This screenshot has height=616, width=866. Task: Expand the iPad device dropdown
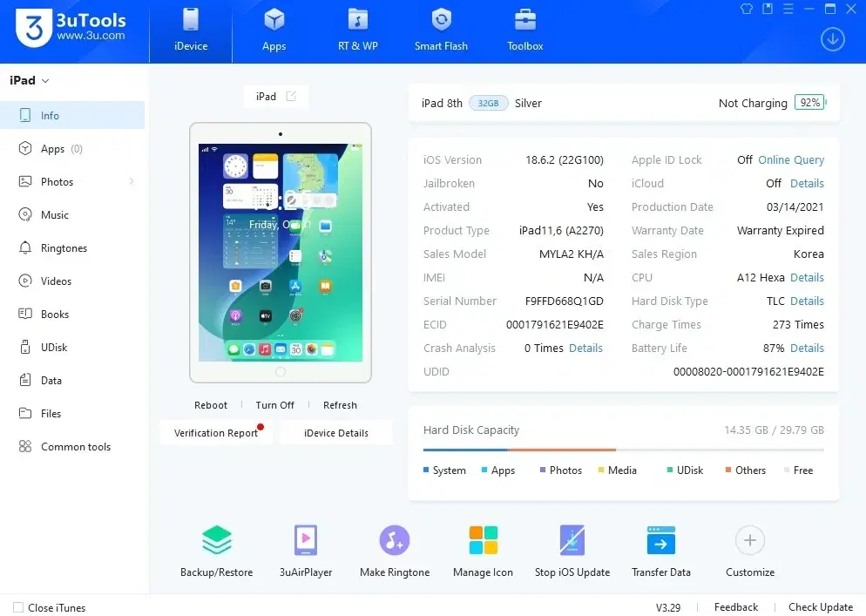click(x=30, y=81)
